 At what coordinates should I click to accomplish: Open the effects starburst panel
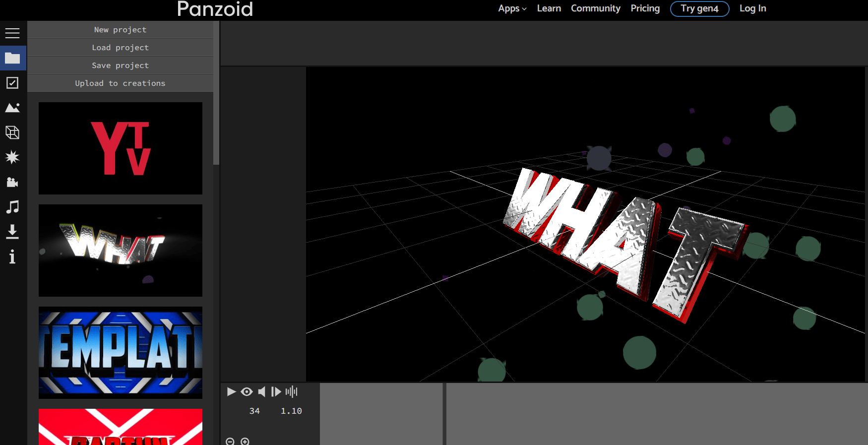click(x=12, y=157)
